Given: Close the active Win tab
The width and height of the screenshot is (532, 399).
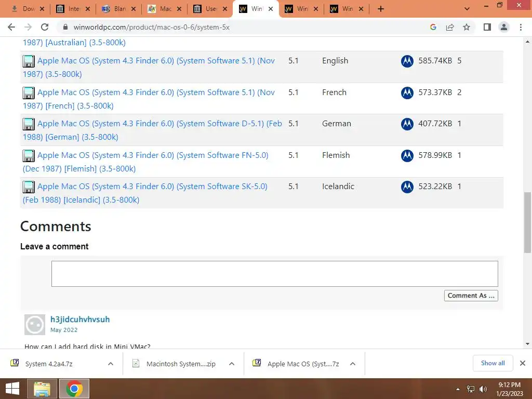Looking at the screenshot, I should (271, 9).
